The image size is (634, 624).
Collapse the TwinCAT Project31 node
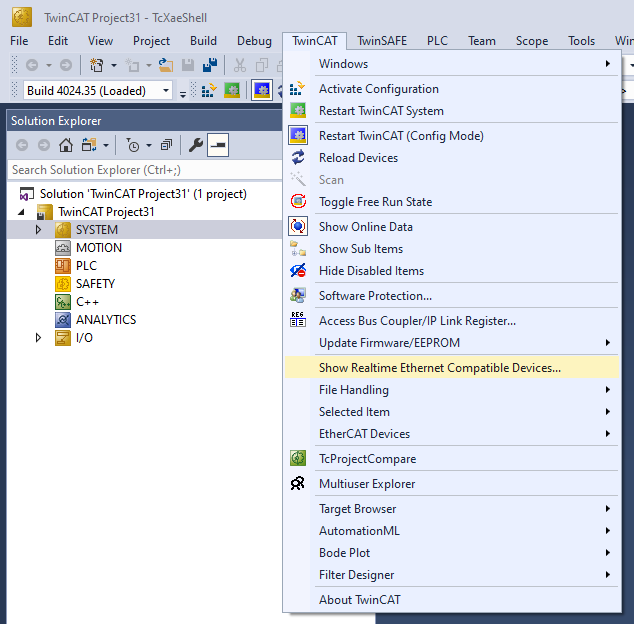click(x=22, y=212)
